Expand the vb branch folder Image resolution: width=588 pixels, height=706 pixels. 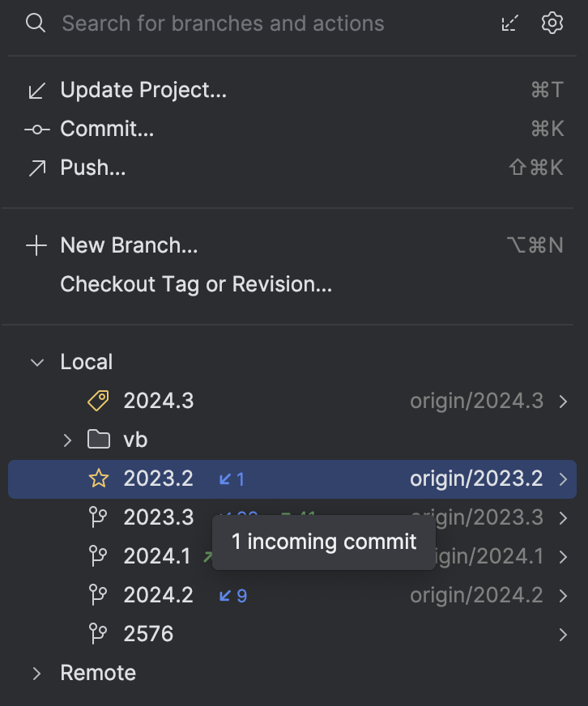pyautogui.click(x=66, y=440)
